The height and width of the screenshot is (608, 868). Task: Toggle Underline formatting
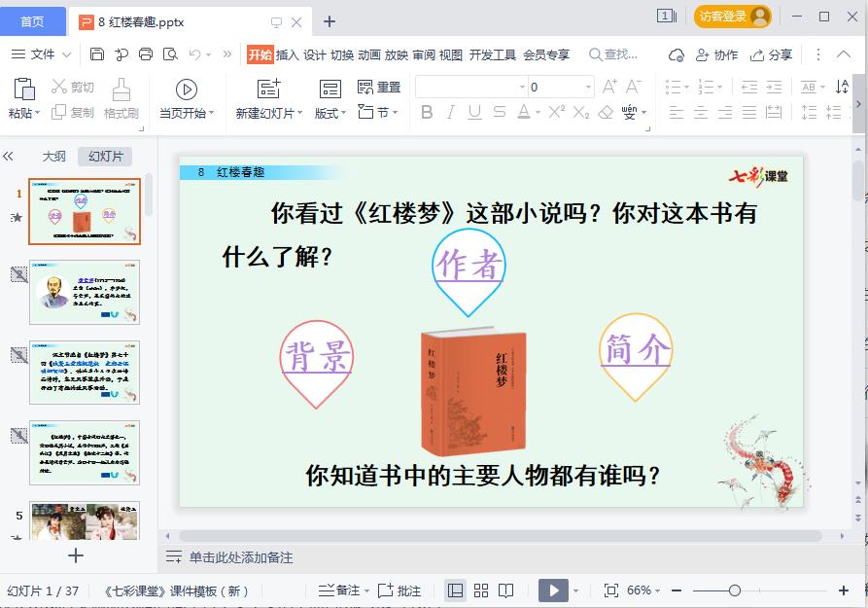pyautogui.click(x=474, y=113)
